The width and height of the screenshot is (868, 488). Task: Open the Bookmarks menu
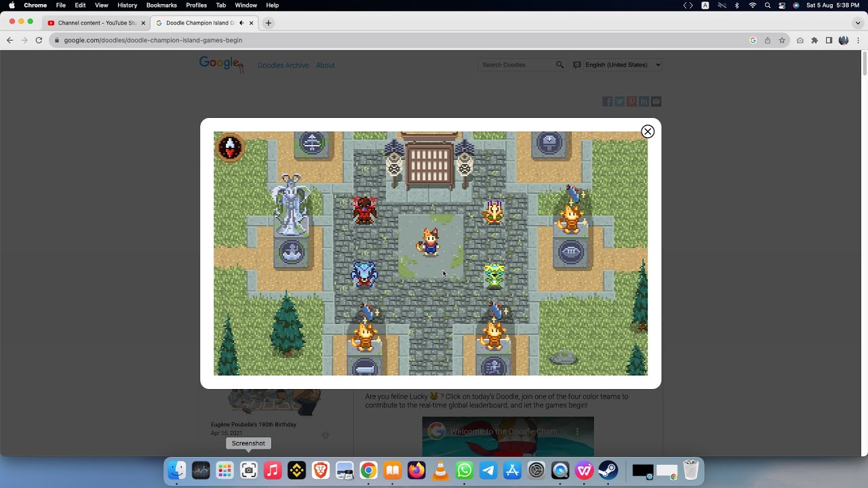[161, 5]
